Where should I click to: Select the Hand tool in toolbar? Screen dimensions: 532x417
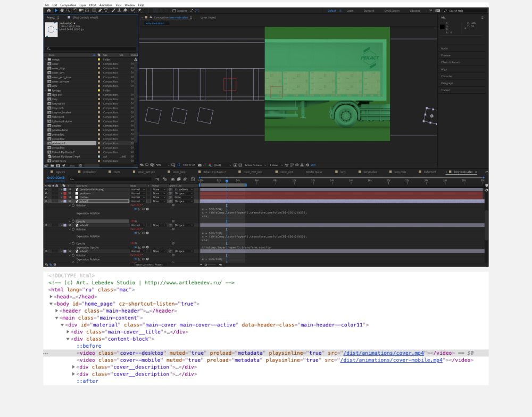62,10
